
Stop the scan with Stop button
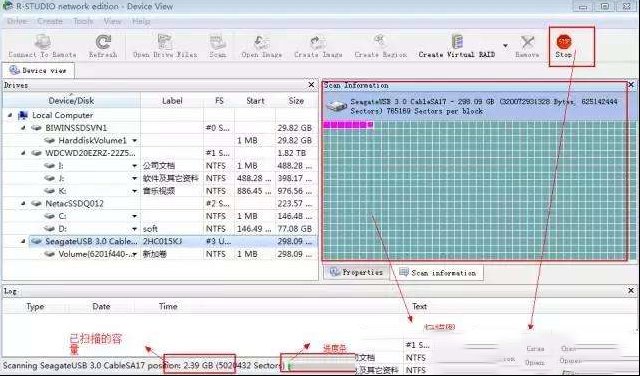click(x=564, y=46)
